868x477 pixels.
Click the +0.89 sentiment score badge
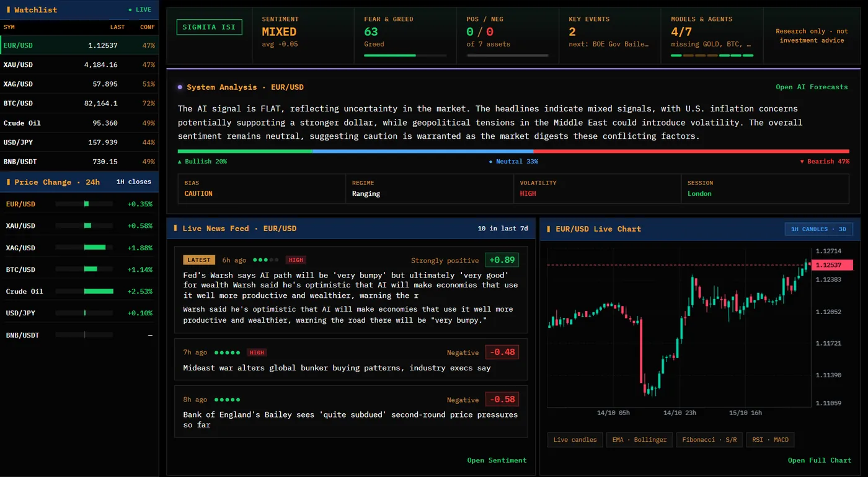tap(502, 260)
